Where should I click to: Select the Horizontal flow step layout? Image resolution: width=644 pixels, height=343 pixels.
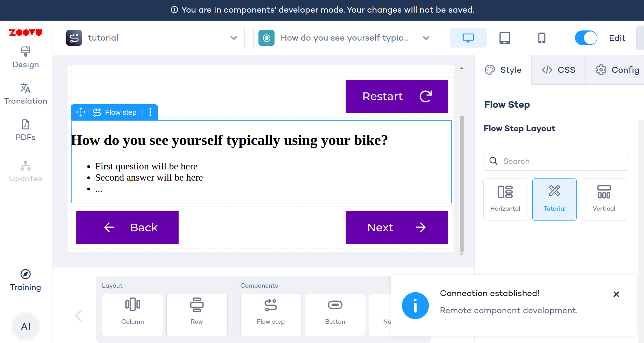coord(505,199)
